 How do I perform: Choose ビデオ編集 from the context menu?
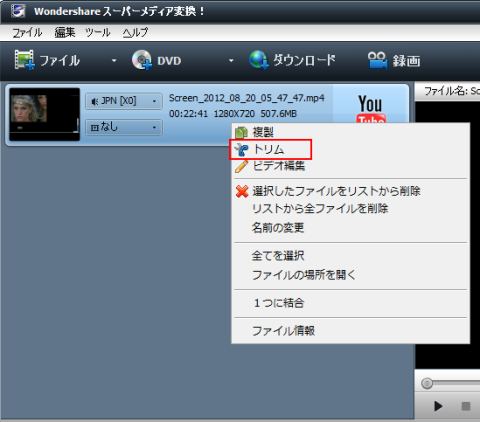point(351,166)
